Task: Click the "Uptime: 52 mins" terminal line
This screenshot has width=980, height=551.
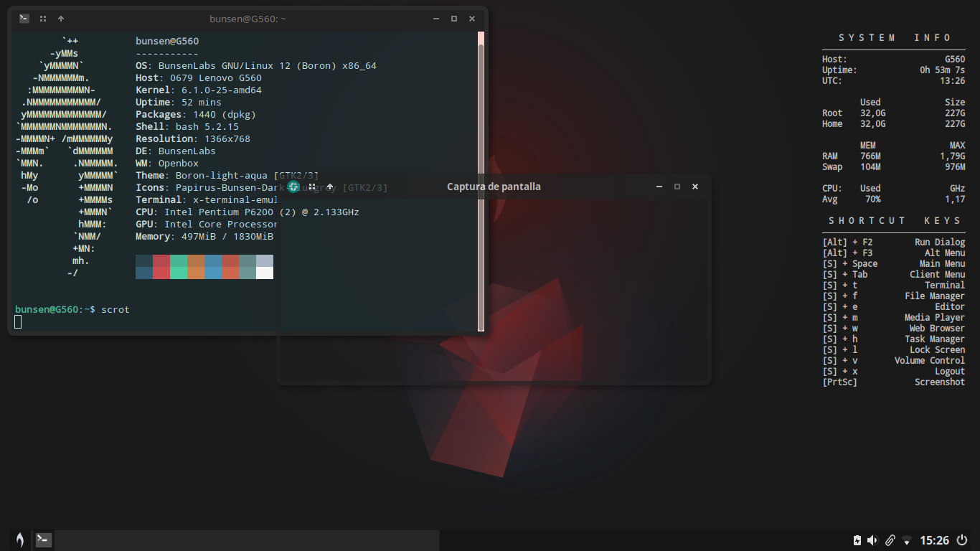Action: 179,103
